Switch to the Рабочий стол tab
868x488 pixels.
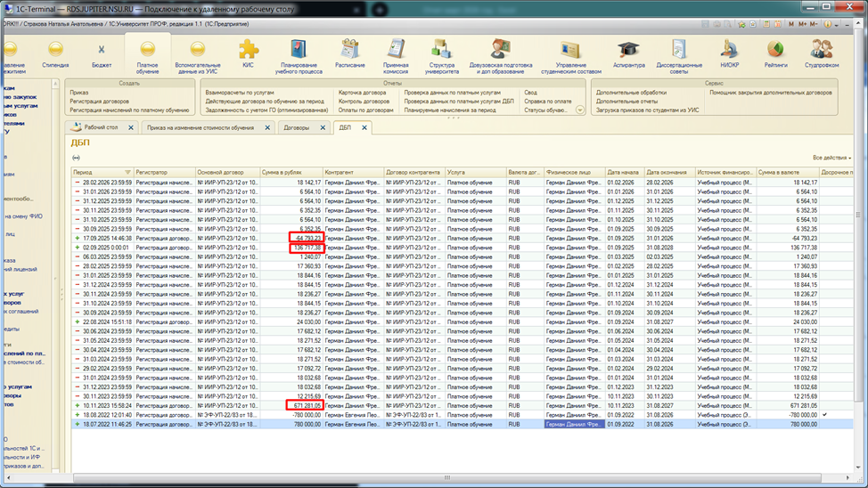[x=101, y=128]
